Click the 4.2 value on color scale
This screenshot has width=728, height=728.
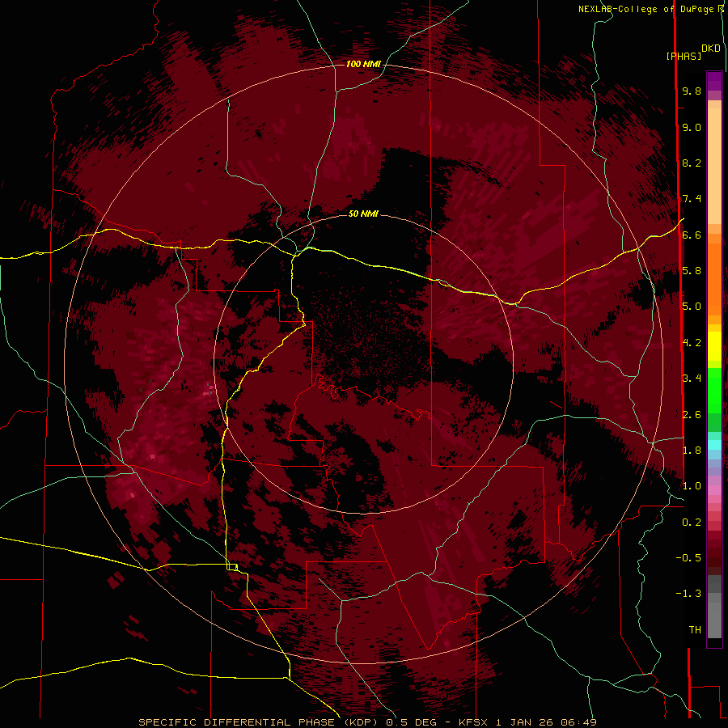692,343
